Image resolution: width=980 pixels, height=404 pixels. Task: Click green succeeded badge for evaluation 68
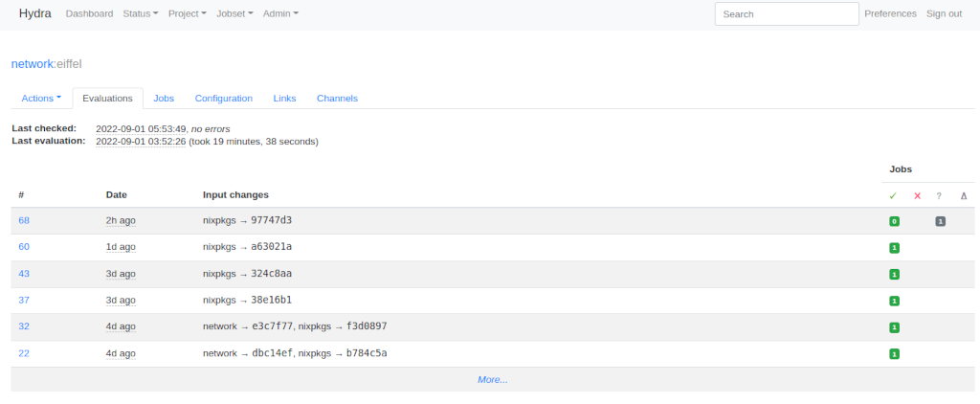[894, 221]
